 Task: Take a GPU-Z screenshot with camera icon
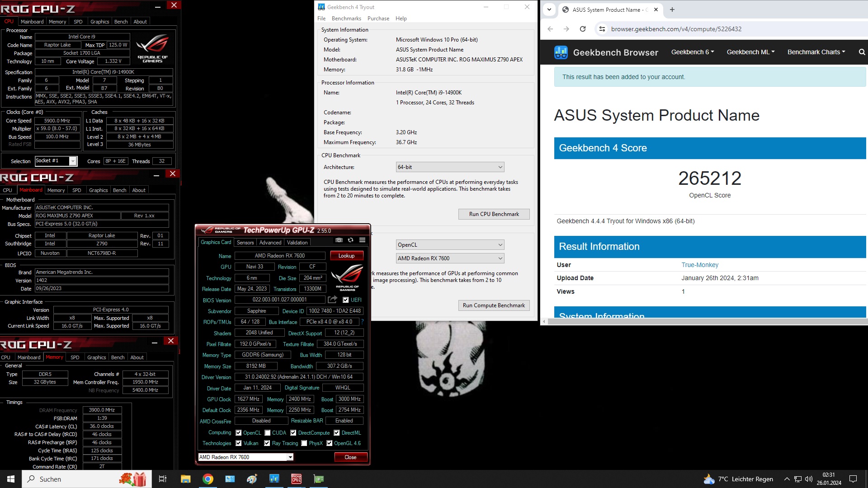(339, 240)
